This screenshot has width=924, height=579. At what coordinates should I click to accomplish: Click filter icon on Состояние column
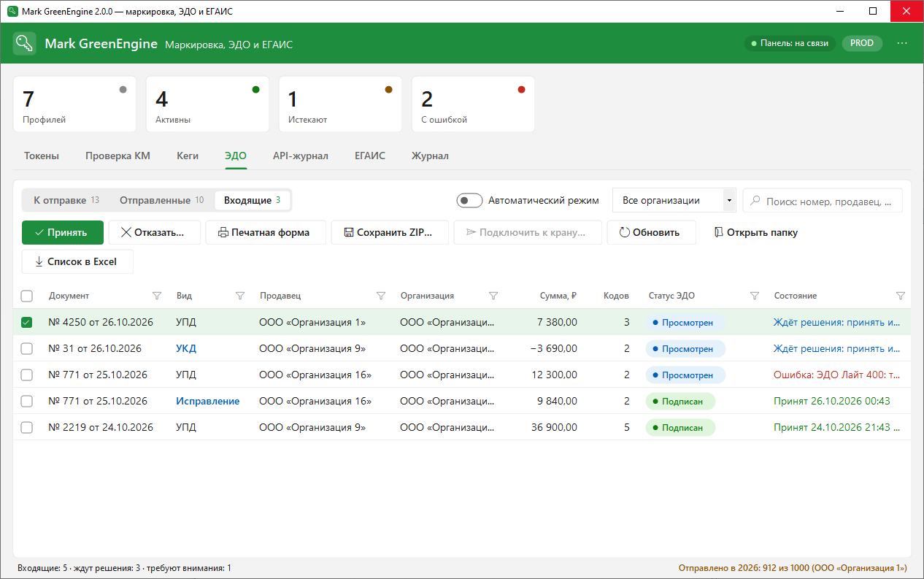click(x=900, y=296)
